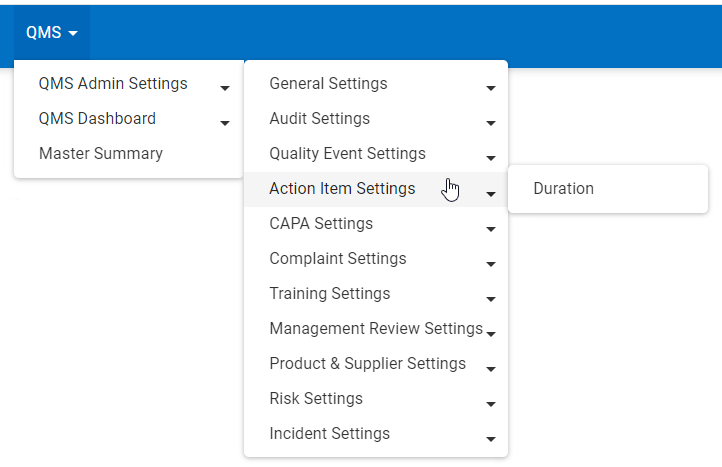Select Incident Settings menu entry
722x467 pixels.
pos(330,434)
